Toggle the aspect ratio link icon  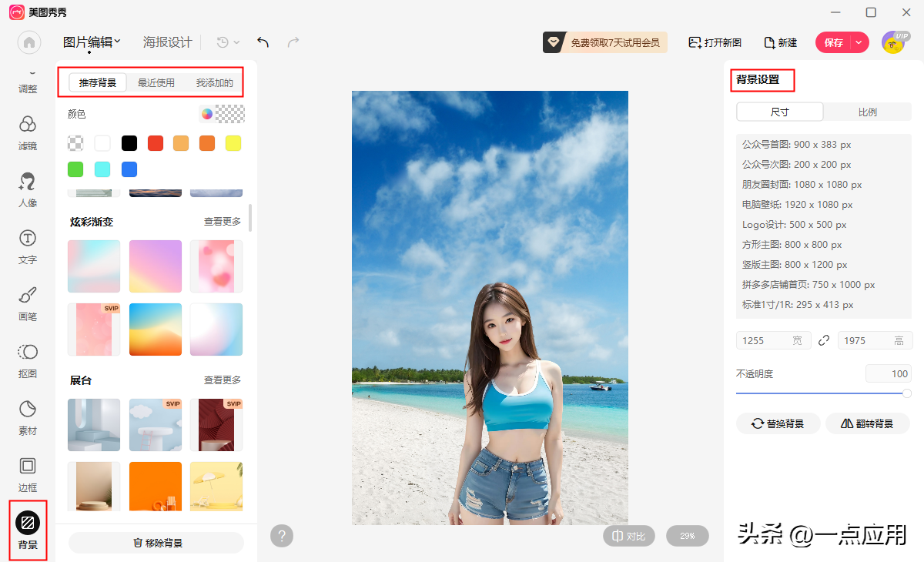pyautogui.click(x=825, y=340)
